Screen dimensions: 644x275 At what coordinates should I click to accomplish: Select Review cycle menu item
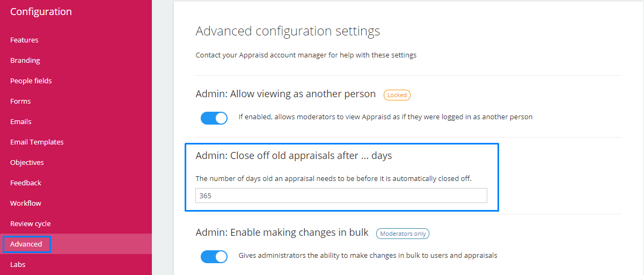[x=31, y=224]
